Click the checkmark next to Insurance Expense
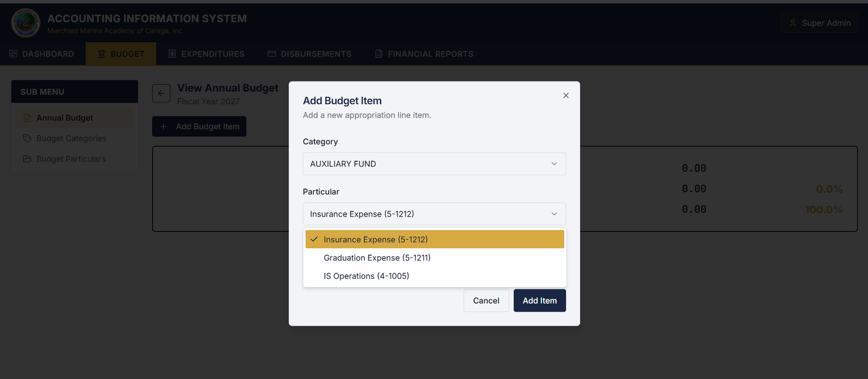This screenshot has width=868, height=379. coord(314,239)
